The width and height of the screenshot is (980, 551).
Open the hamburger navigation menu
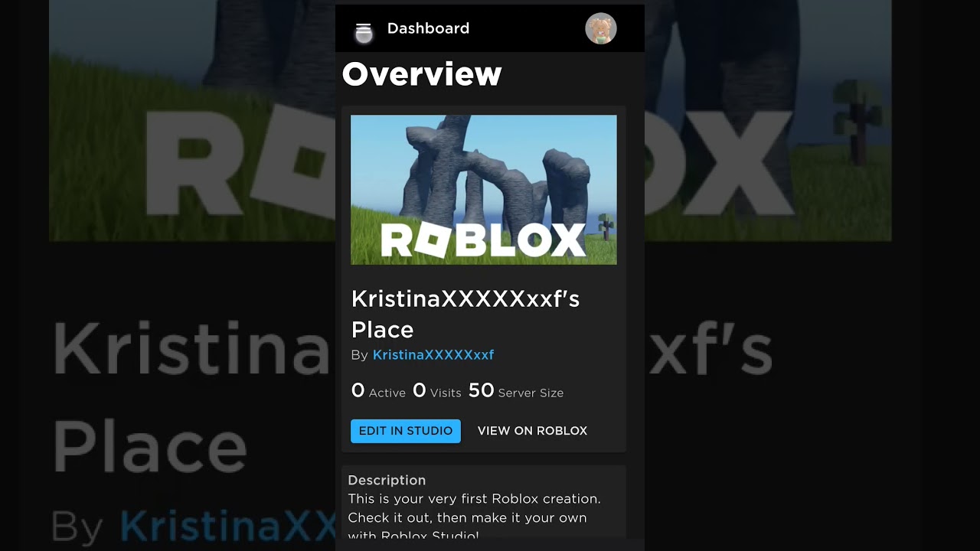tap(364, 29)
